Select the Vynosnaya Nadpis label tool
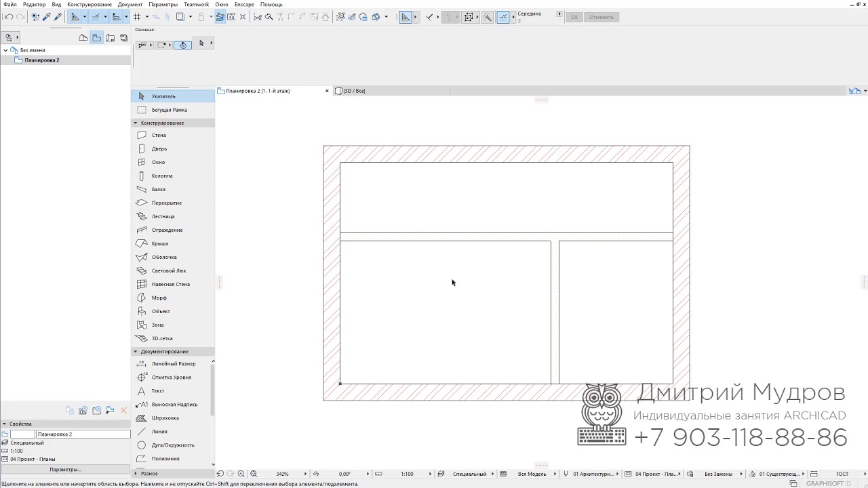The height and width of the screenshot is (488, 868). tap(172, 405)
